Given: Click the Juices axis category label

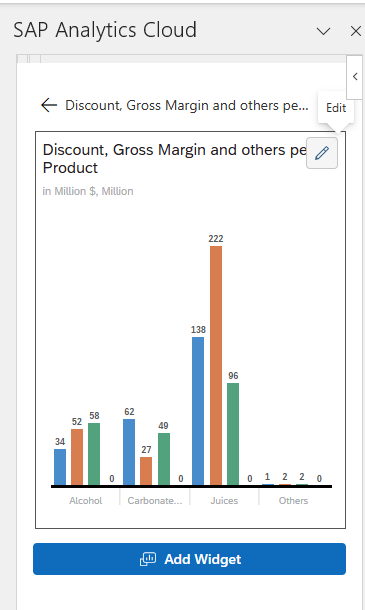Looking at the screenshot, I should [224, 501].
